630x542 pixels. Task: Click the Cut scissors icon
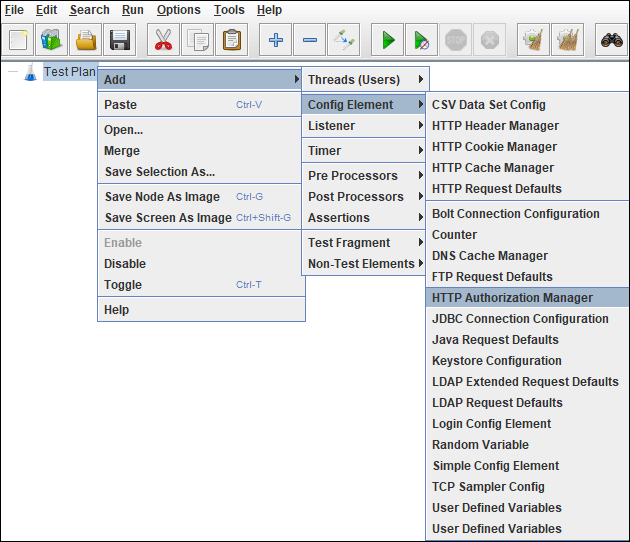point(164,40)
